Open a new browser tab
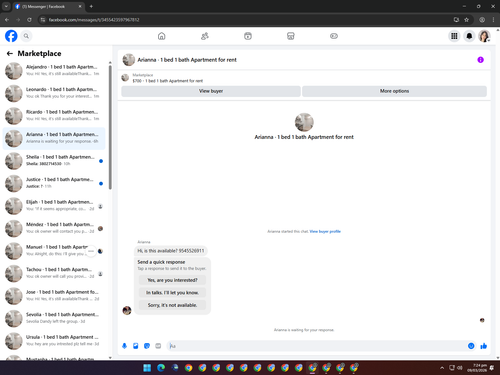The height and width of the screenshot is (375, 500). tap(91, 6)
